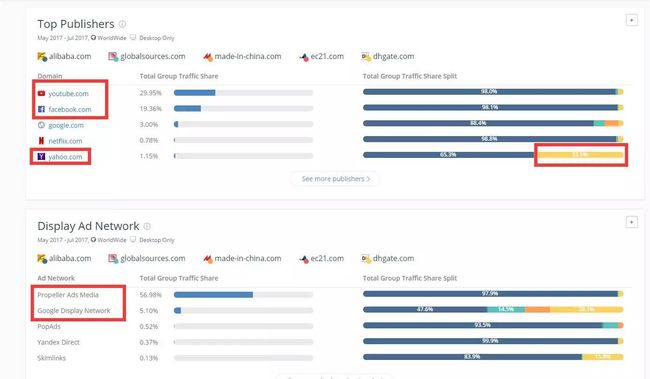Click the info icon beside Display Ad Network
Viewport: 650px width, 379px height.
(147, 226)
